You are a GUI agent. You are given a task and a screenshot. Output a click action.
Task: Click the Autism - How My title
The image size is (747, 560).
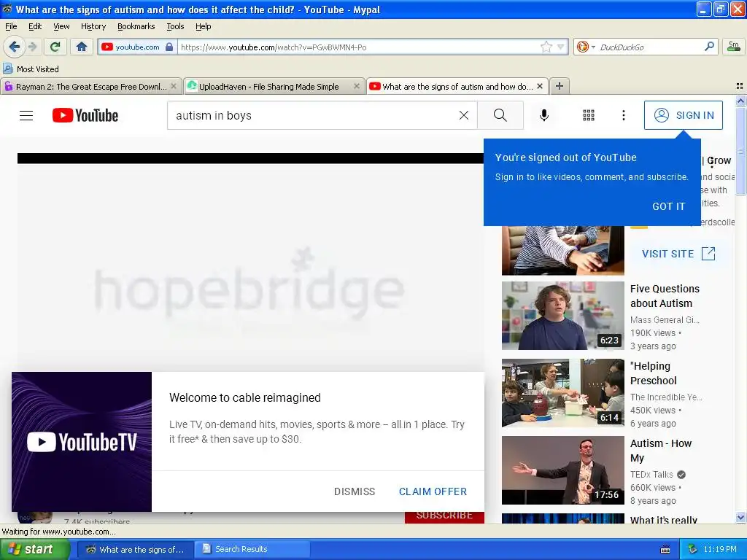pyautogui.click(x=660, y=451)
